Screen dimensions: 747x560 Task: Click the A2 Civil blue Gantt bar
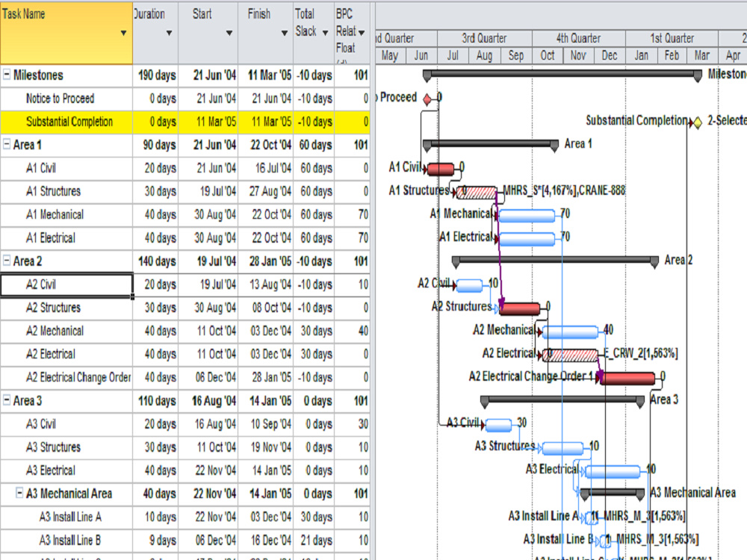469,285
